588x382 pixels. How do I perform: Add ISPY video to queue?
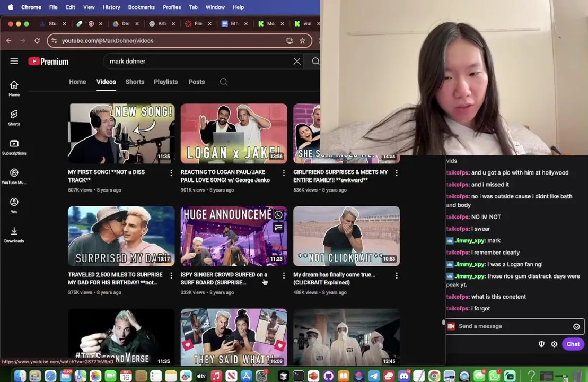pyautogui.click(x=278, y=228)
